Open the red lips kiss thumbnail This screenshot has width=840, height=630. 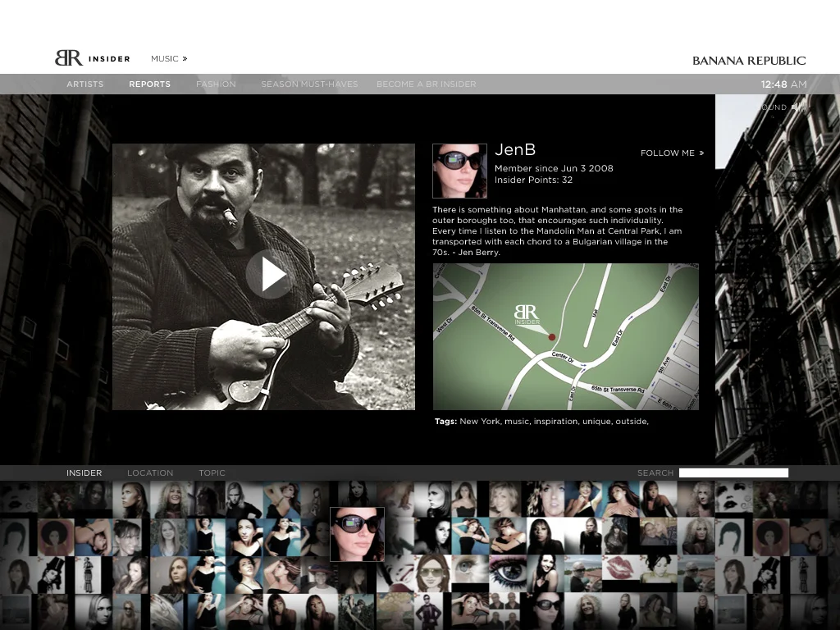pyautogui.click(x=621, y=567)
